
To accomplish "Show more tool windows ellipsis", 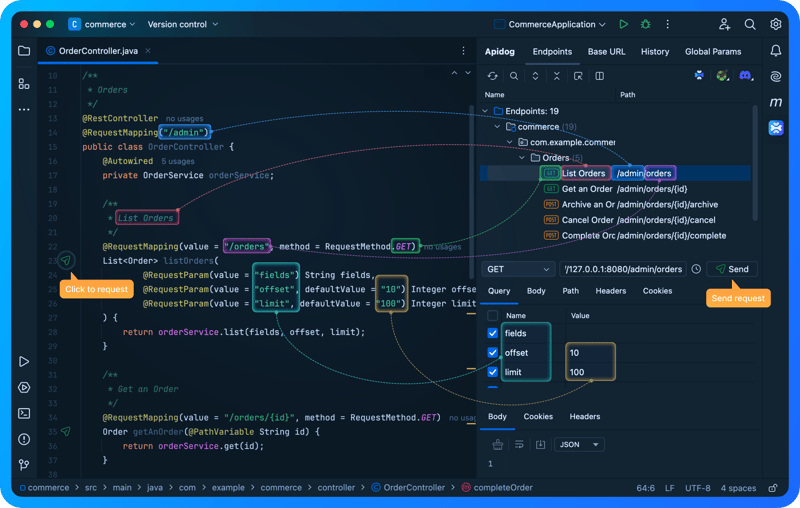I will (x=24, y=109).
